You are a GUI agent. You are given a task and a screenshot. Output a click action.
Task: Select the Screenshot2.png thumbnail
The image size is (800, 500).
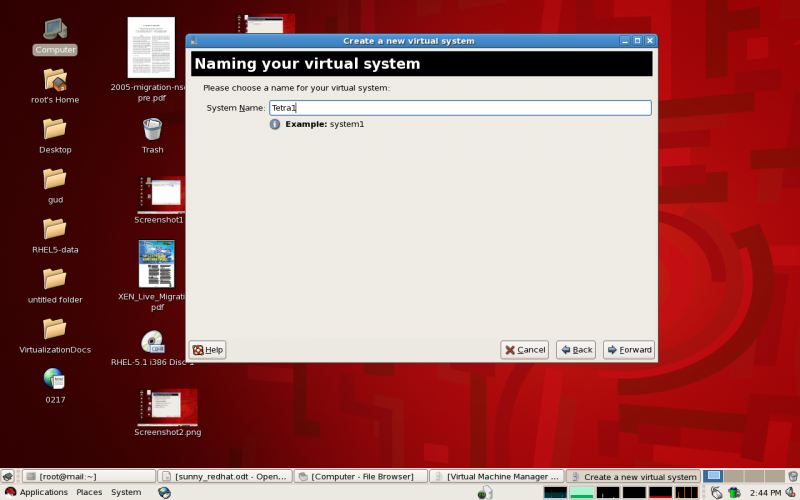click(x=167, y=407)
